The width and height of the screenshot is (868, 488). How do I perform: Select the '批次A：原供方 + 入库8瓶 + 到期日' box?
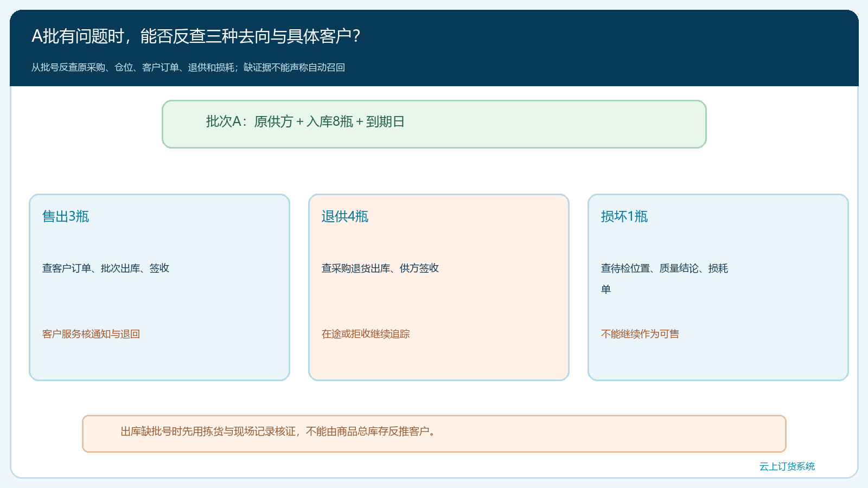click(434, 124)
